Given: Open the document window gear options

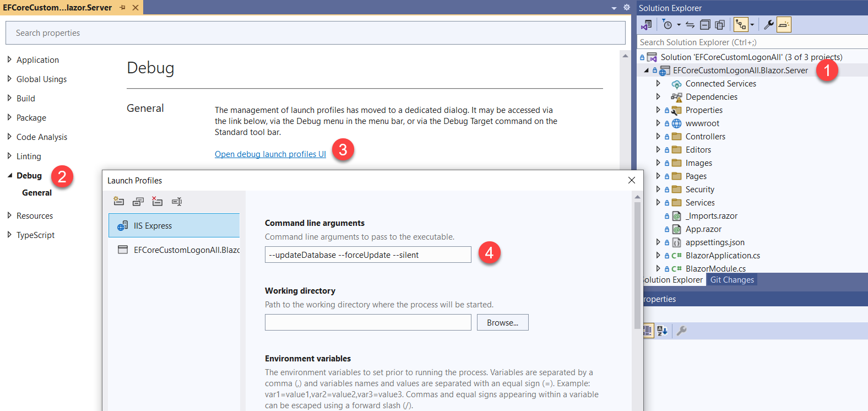Looking at the screenshot, I should [x=626, y=8].
